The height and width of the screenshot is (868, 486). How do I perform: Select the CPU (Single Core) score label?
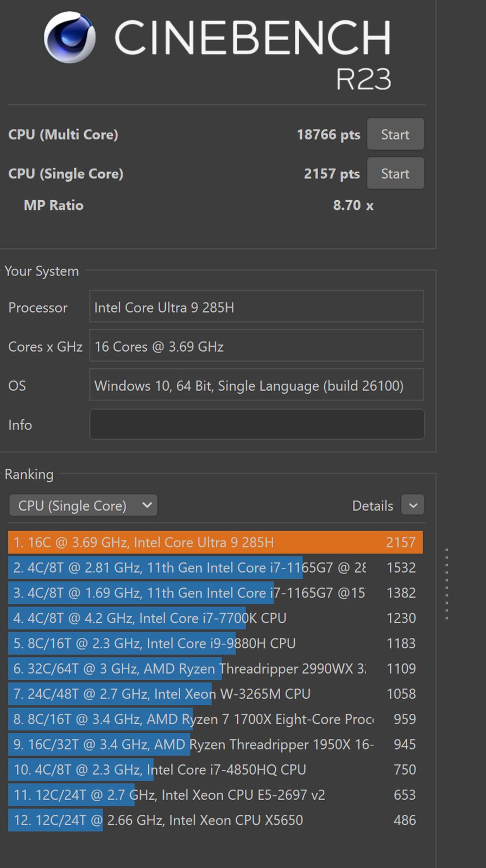pos(66,174)
